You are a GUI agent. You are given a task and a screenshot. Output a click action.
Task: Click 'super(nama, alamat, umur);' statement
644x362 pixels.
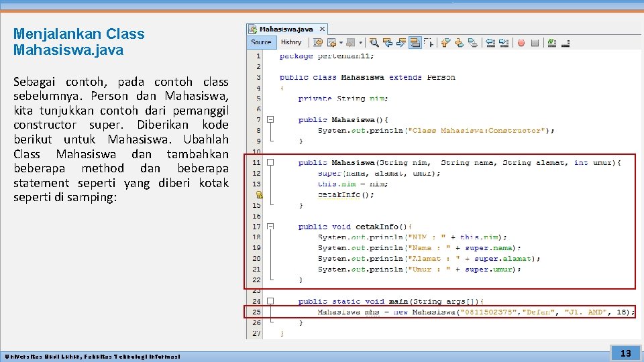click(378, 173)
